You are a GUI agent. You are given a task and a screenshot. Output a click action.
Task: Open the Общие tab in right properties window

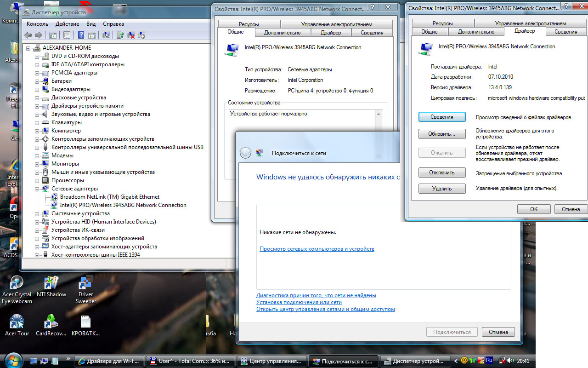pyautogui.click(x=429, y=32)
